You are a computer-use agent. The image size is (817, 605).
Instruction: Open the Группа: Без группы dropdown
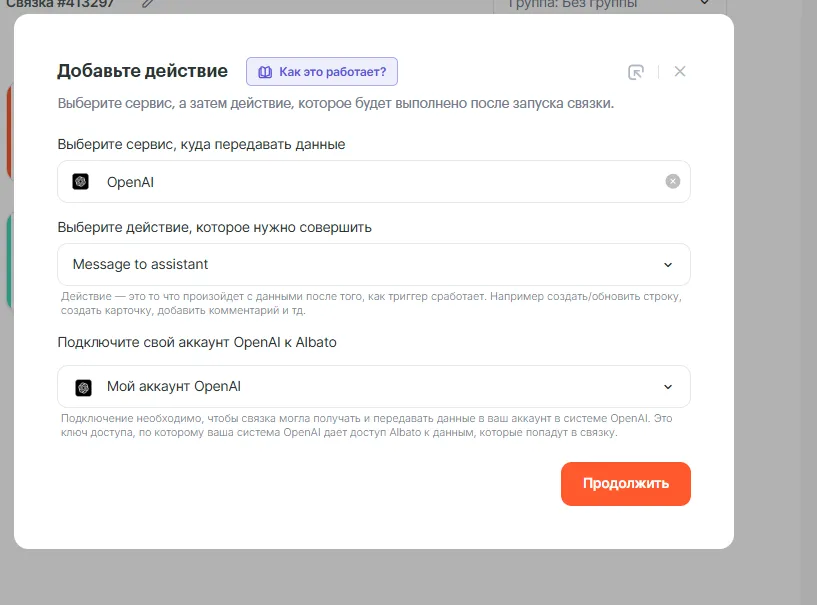608,4
